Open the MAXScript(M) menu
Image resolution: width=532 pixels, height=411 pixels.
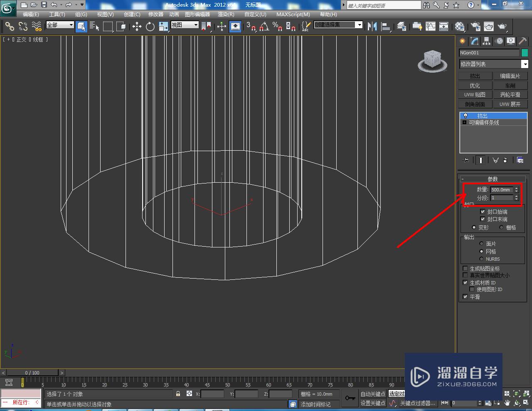[293, 14]
